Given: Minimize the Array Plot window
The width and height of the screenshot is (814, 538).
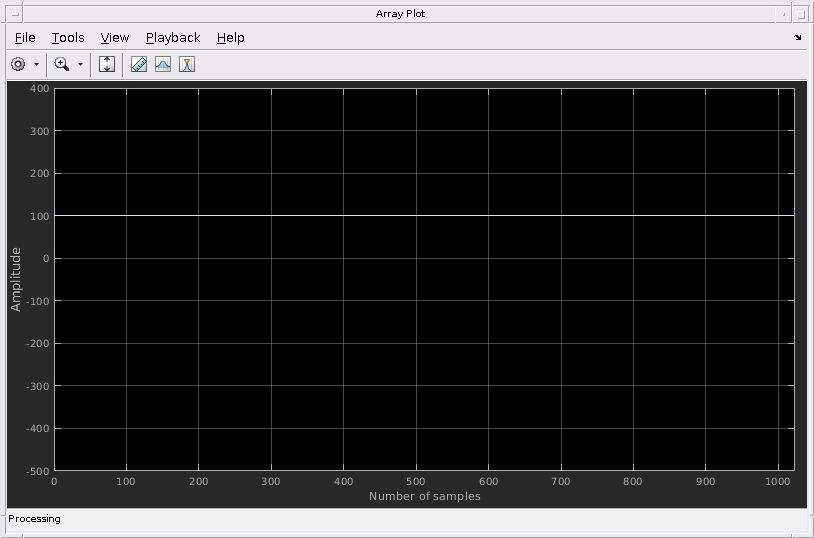Looking at the screenshot, I should click(x=783, y=15).
